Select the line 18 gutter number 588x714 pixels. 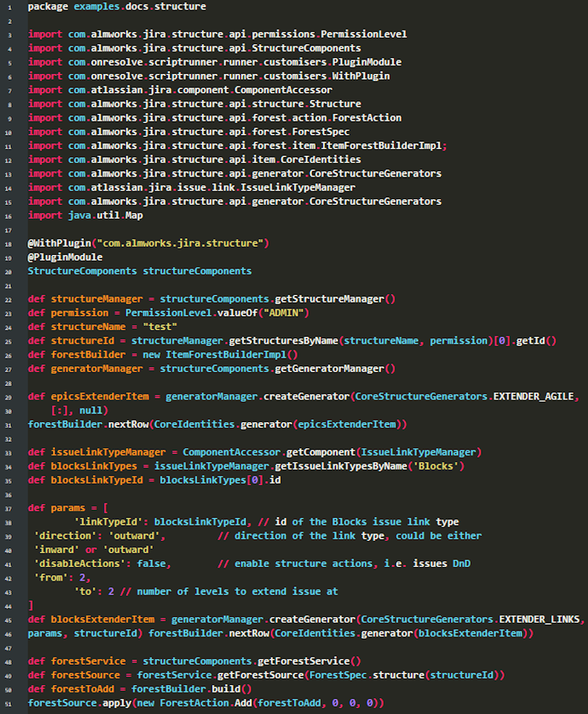coord(8,245)
